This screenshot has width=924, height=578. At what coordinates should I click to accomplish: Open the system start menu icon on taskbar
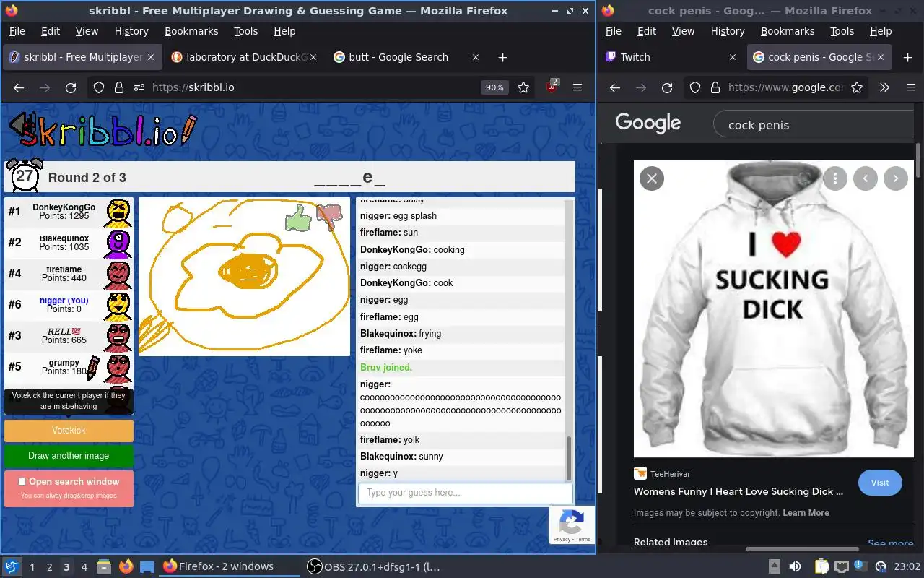tap(12, 566)
